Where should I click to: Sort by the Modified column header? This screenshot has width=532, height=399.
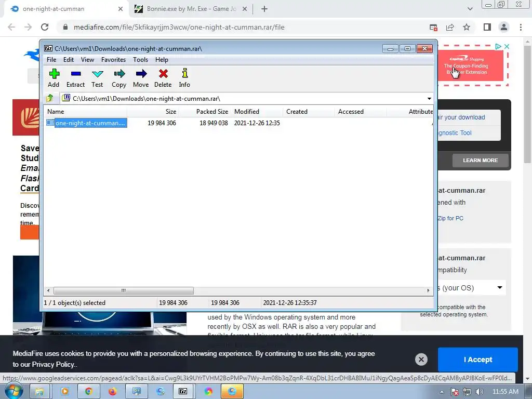coord(257,112)
